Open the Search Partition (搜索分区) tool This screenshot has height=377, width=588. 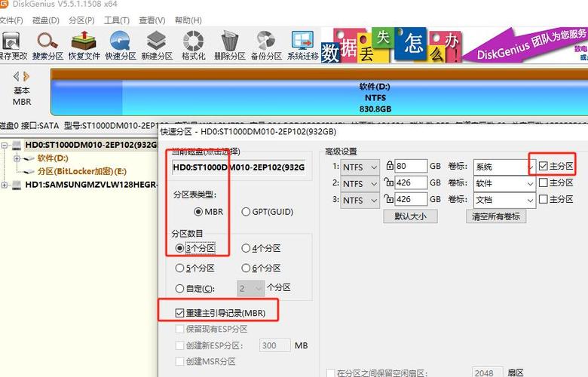[47, 46]
